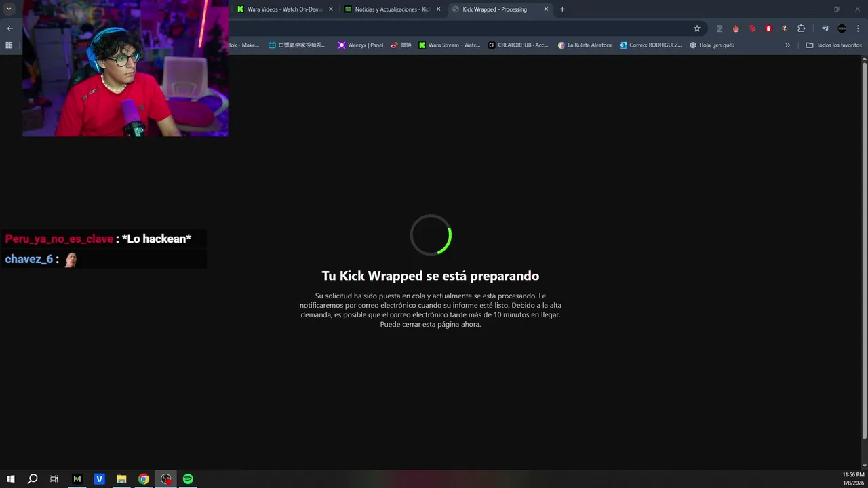Click the orange flame extension icon
Image resolution: width=868 pixels, height=488 pixels.
pos(736,28)
